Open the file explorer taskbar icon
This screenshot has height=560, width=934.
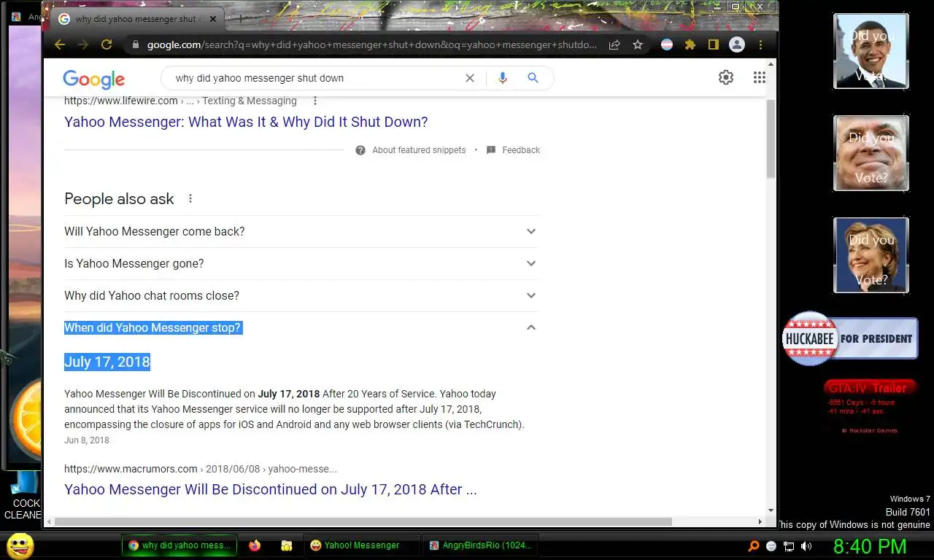pyautogui.click(x=287, y=545)
